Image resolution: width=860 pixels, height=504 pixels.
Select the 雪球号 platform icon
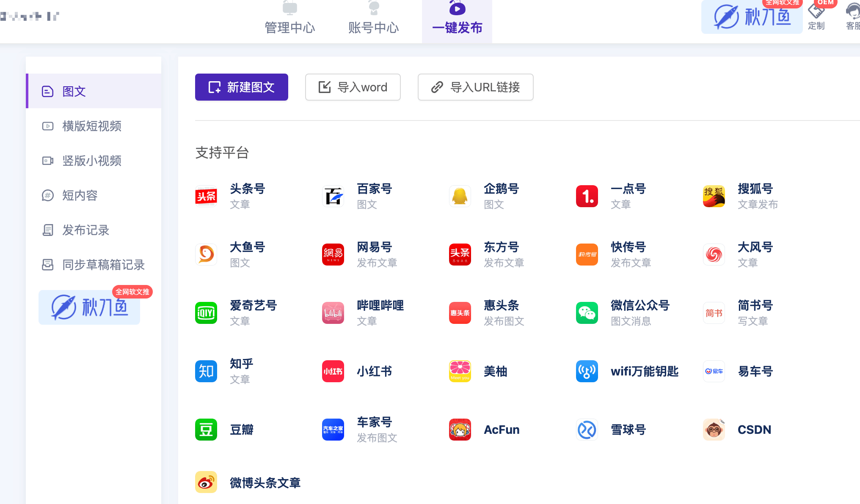point(587,430)
